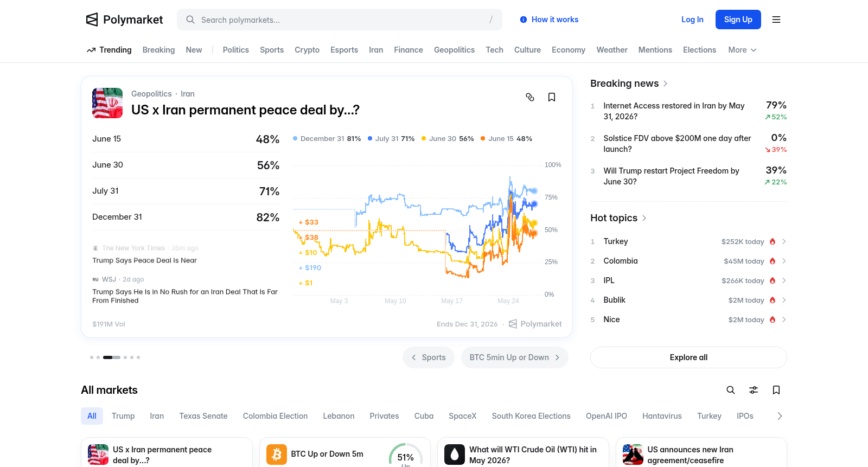Viewport: 868px width, 467px height.
Task: Toggle the All markets bookmark filter
Action: [x=776, y=390]
